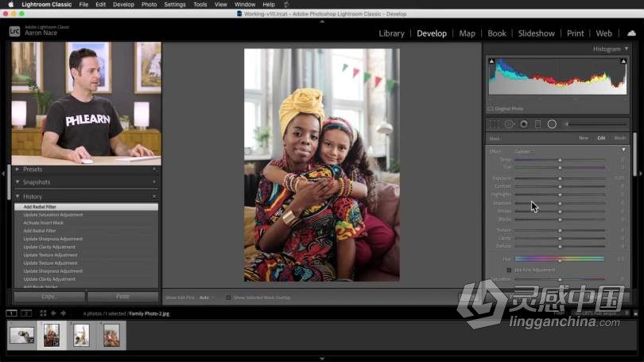Open the Develop menu in menu bar
Viewport: 644px width, 362px height.
coord(123,5)
